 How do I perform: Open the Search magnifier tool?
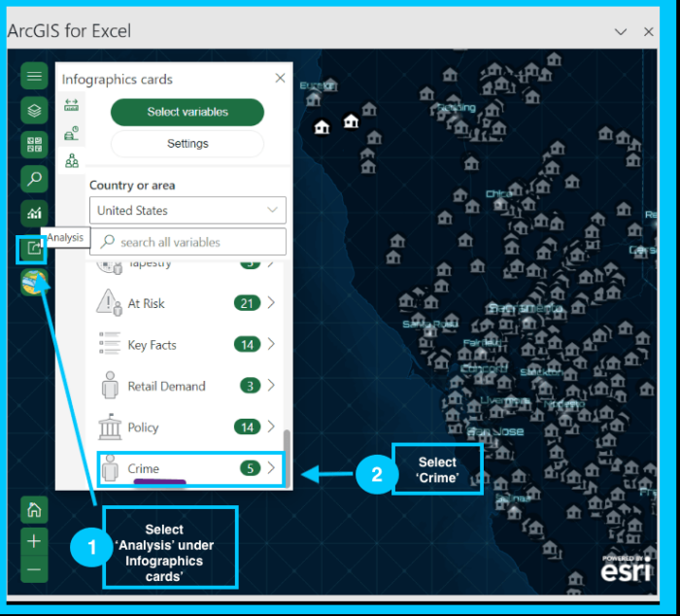[34, 179]
